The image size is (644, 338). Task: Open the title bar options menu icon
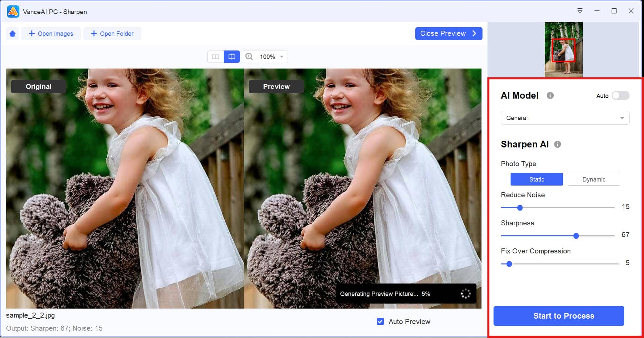[x=580, y=11]
